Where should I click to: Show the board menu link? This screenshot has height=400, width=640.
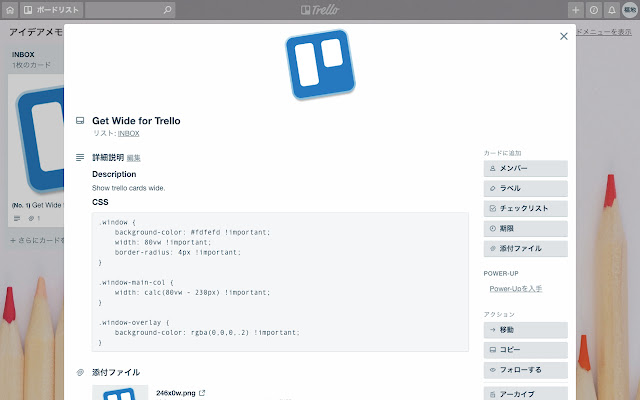[604, 32]
